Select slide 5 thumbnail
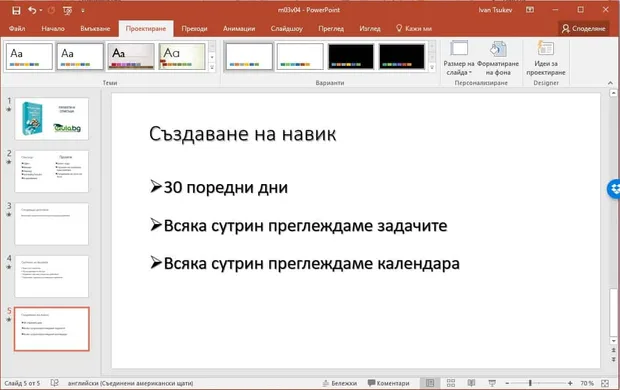 pyautogui.click(x=52, y=329)
